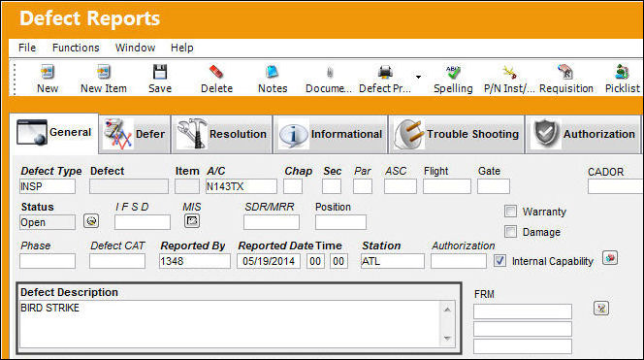This screenshot has width=644, height=360.
Task: Open the Functions menu
Action: [x=76, y=48]
